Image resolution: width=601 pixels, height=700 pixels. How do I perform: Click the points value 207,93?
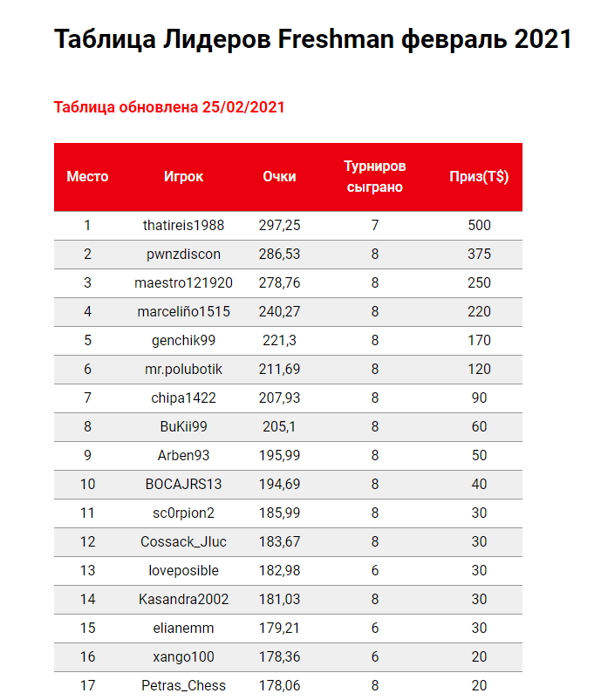pos(279,398)
